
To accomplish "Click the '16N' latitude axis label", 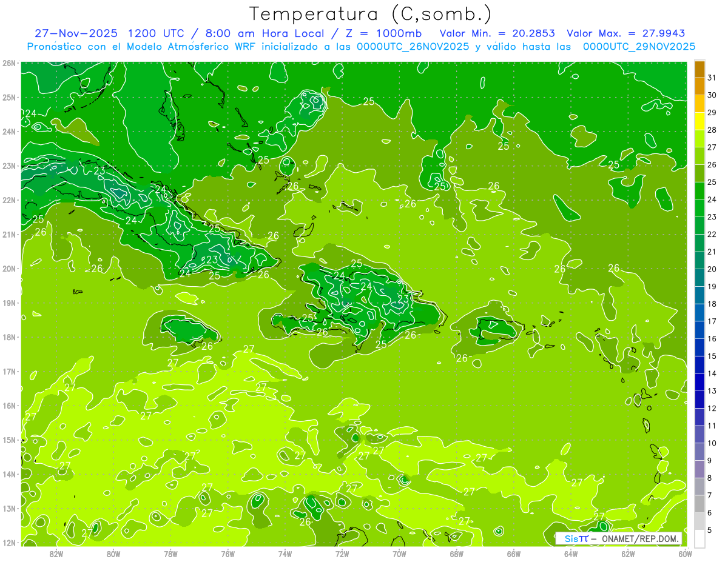I will pos(9,406).
